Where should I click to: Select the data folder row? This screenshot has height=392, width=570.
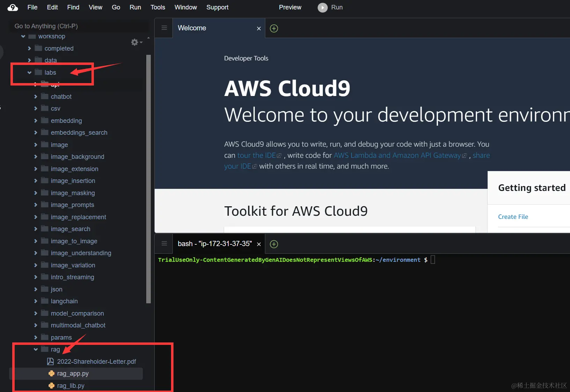(76, 60)
